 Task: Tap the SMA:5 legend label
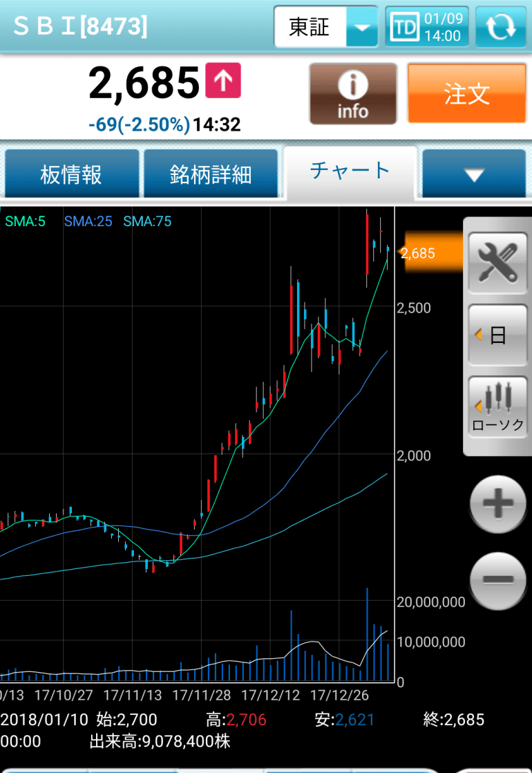click(26, 222)
